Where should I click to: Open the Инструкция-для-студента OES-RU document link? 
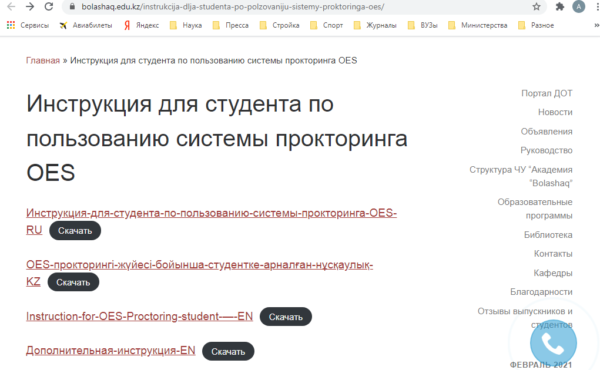[x=211, y=221]
